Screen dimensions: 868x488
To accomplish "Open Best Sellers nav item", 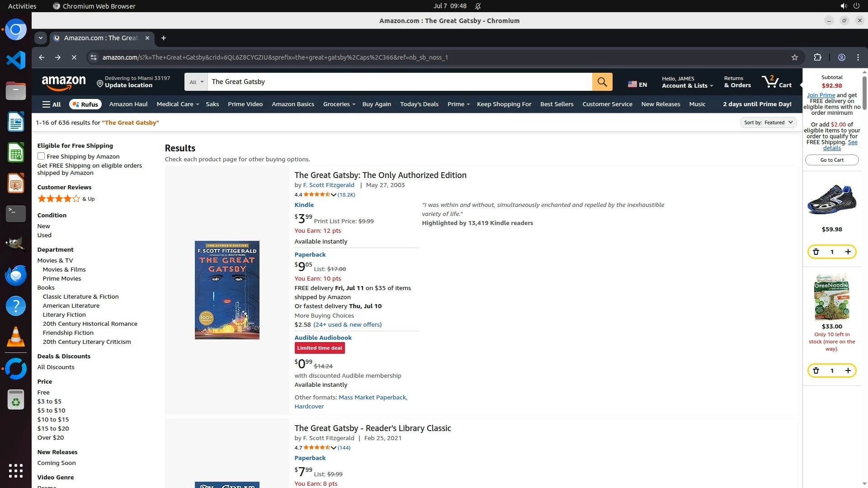I will click(557, 104).
